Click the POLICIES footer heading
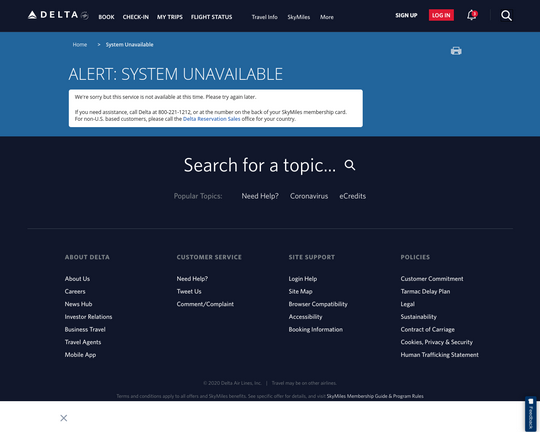The image size is (540, 432). pos(415,257)
